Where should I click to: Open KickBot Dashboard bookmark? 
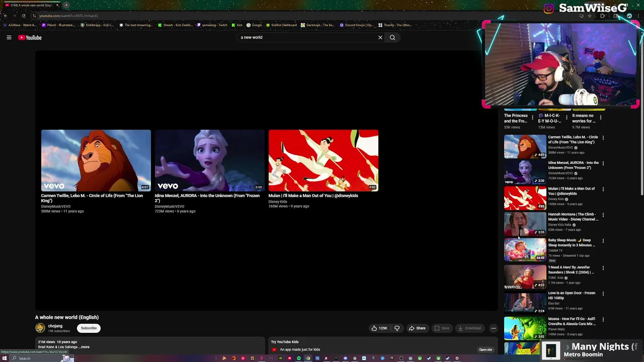(282, 25)
